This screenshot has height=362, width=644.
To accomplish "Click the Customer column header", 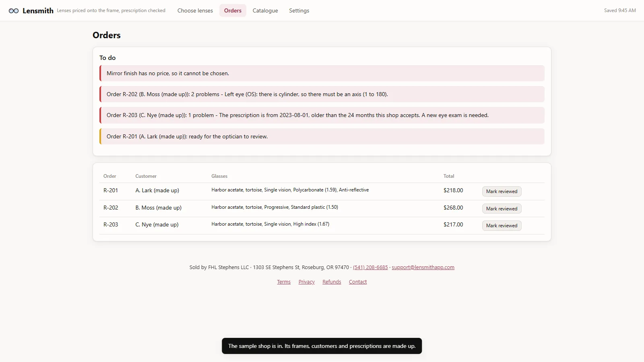I will [x=146, y=176].
